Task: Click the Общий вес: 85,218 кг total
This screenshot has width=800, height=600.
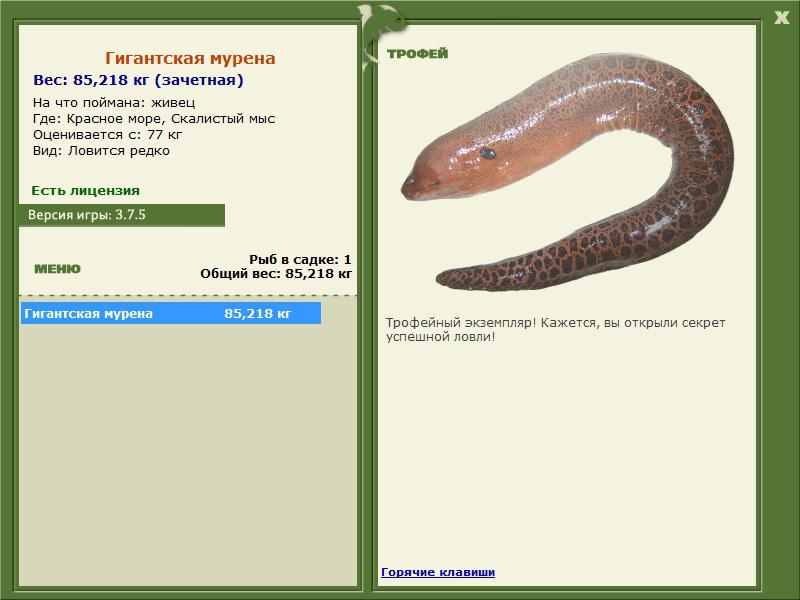Action: pos(276,273)
